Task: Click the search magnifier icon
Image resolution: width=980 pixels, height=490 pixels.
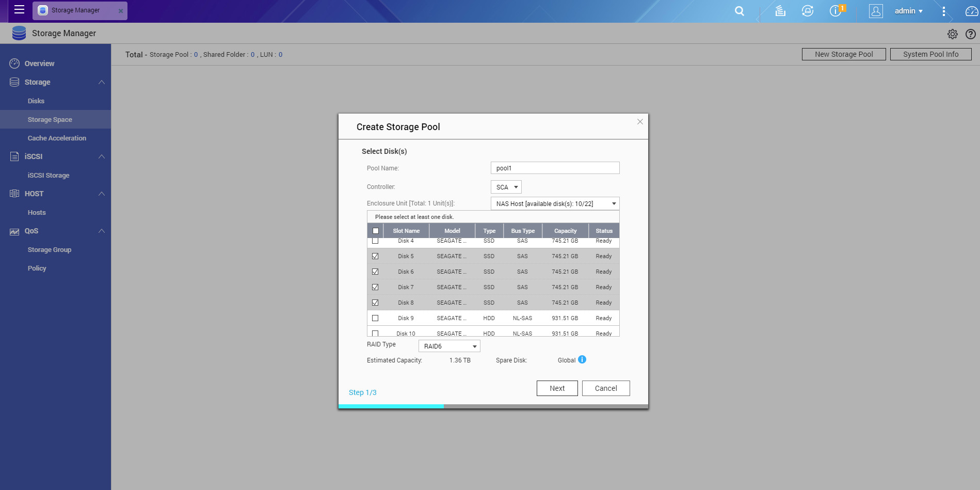Action: tap(739, 11)
